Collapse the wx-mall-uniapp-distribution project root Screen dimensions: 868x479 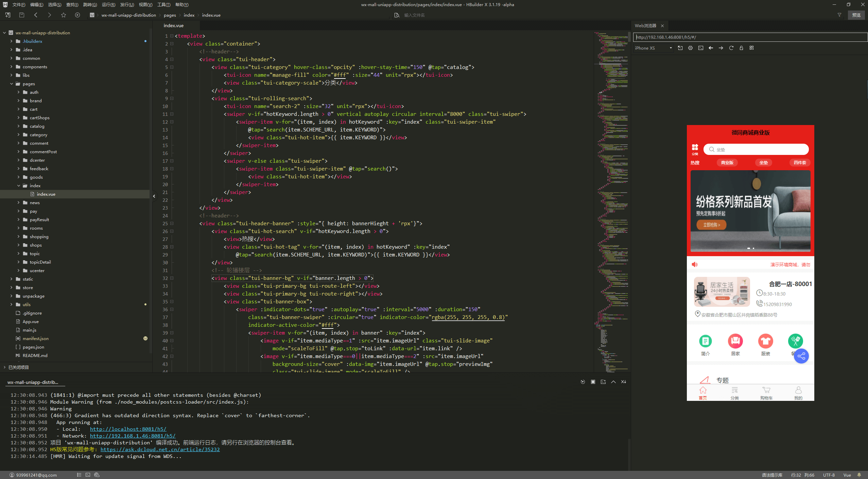[x=4, y=33]
